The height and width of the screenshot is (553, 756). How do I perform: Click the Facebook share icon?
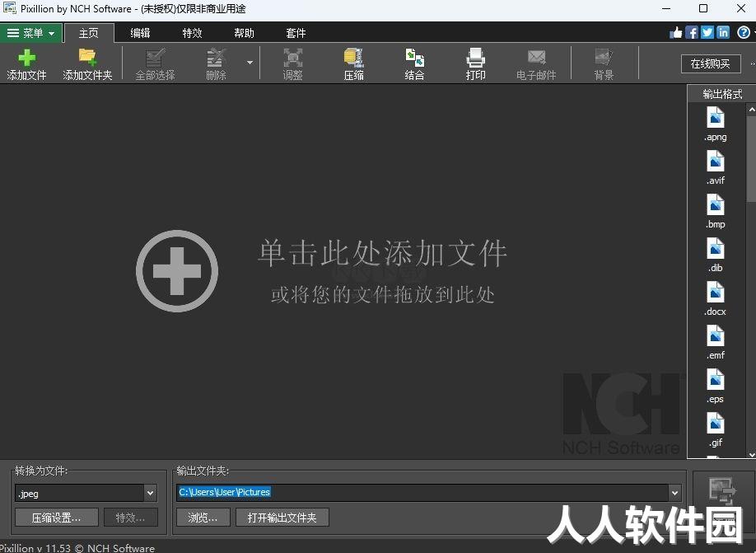coord(692,32)
